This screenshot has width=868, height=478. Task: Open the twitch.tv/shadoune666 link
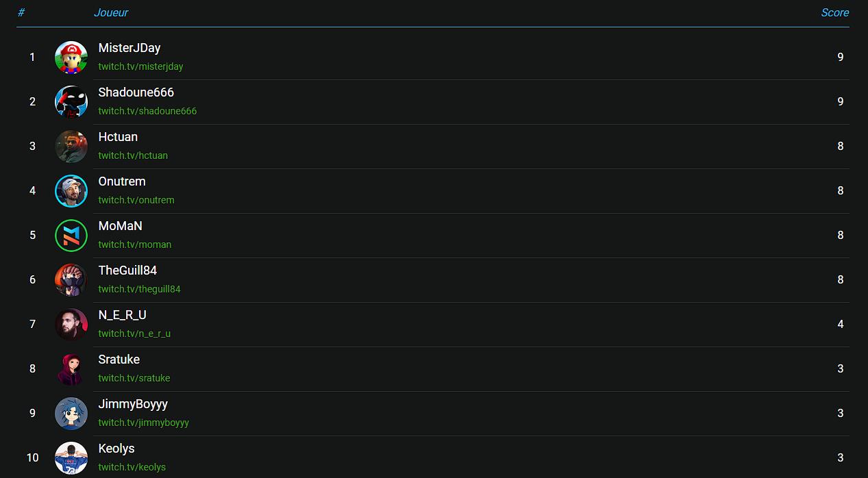(x=147, y=111)
